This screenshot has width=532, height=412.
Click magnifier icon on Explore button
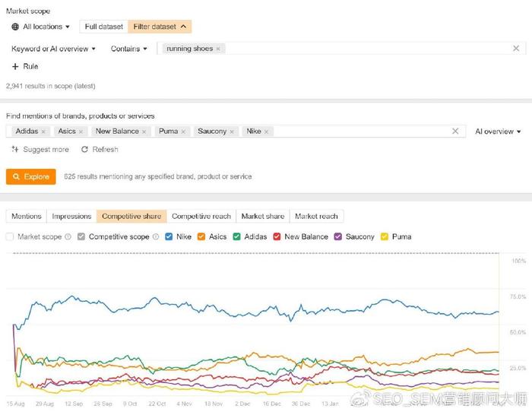pos(16,176)
